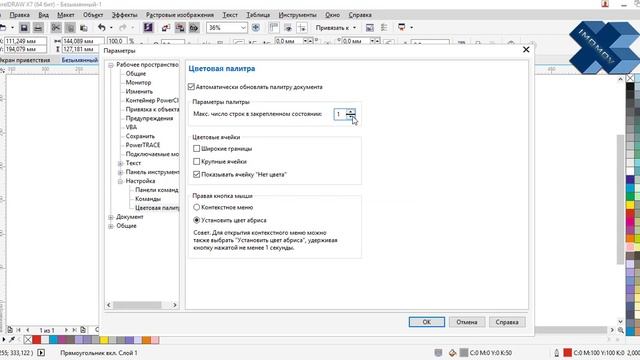Toggle the Show grid icon
Screen dimensions: 640x360
point(288,28)
